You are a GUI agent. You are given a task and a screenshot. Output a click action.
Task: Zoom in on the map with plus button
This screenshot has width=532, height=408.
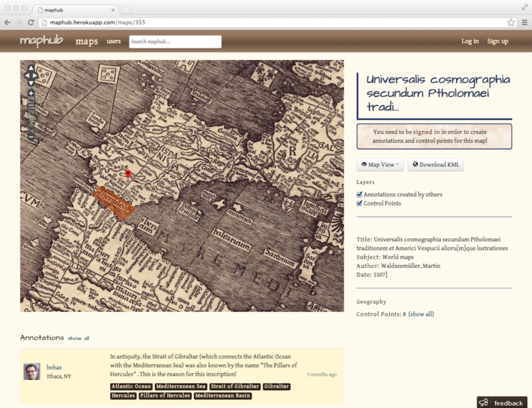[31, 94]
